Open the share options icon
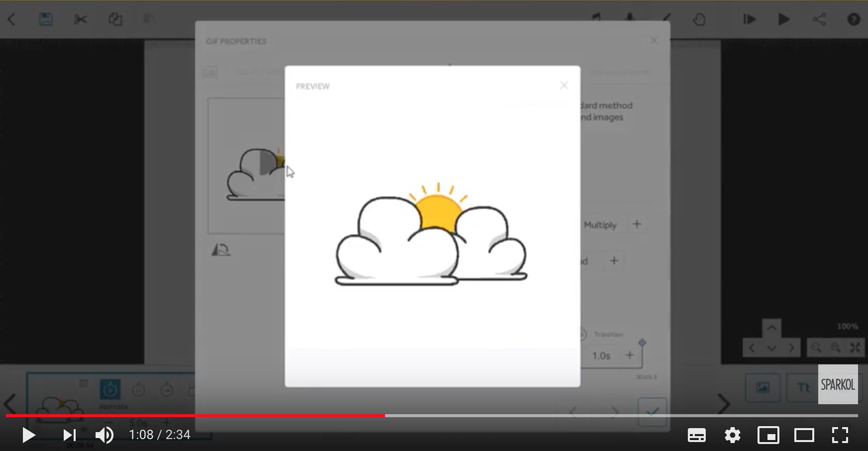 [x=819, y=19]
